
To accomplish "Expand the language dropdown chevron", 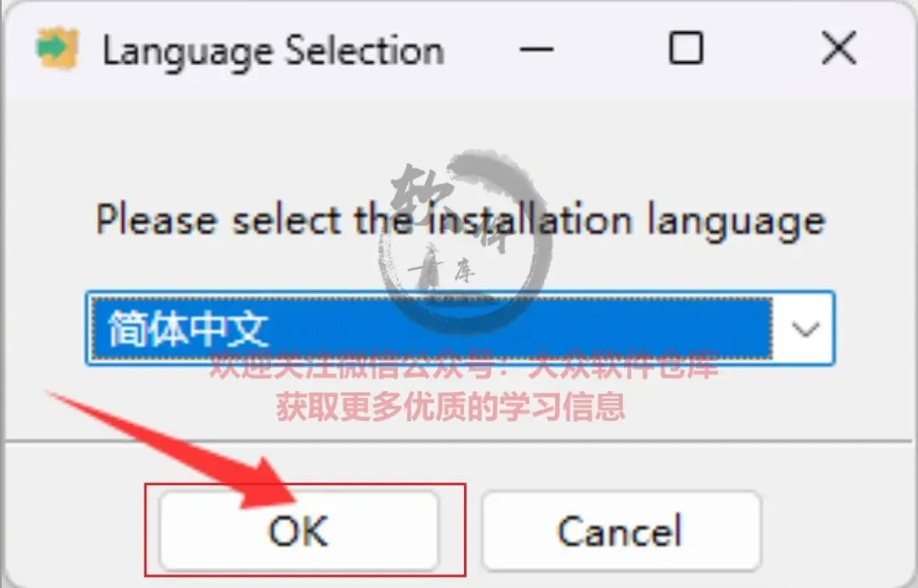I will (806, 330).
